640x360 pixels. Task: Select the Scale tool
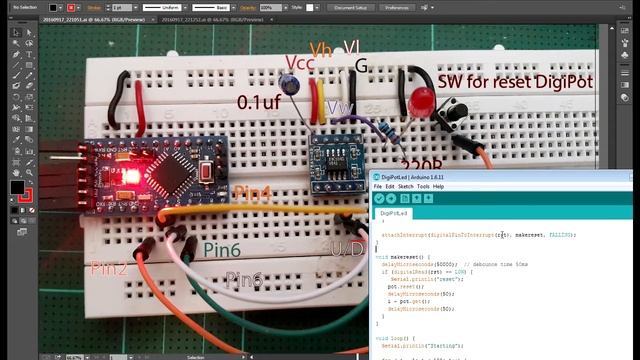[x=29, y=97]
